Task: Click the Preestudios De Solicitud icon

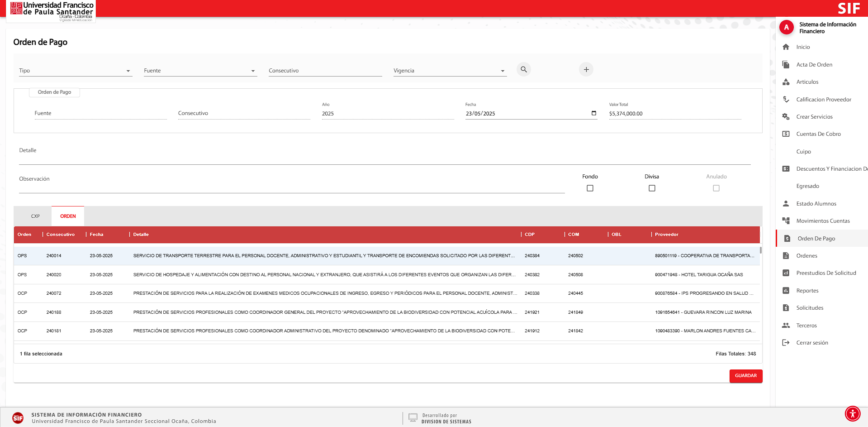Action: [786, 273]
